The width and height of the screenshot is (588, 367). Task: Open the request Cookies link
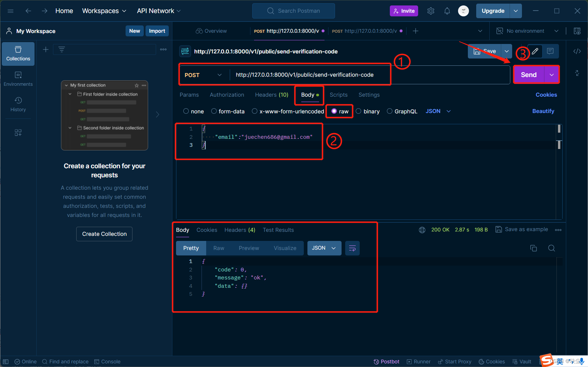click(546, 95)
